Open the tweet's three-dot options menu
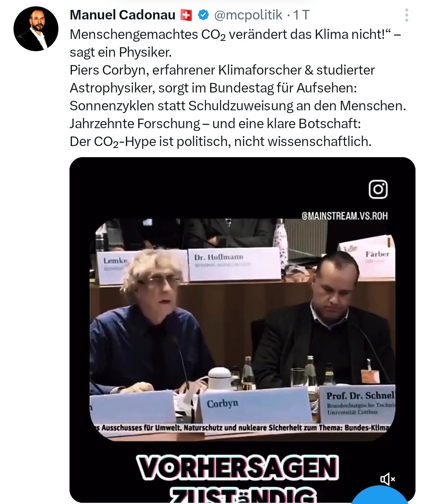Viewport: 429px width, 504px height. pyautogui.click(x=406, y=15)
